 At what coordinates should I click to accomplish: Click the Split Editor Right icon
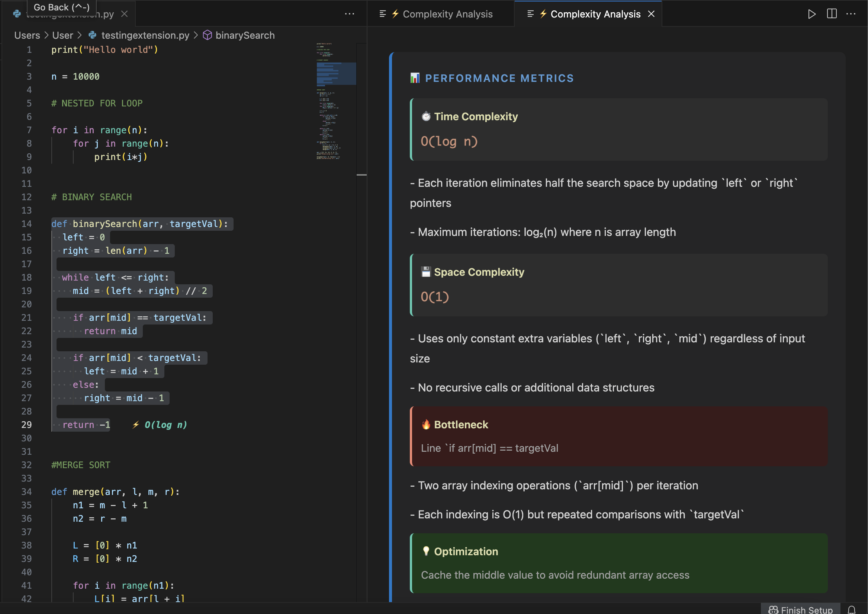pos(832,14)
